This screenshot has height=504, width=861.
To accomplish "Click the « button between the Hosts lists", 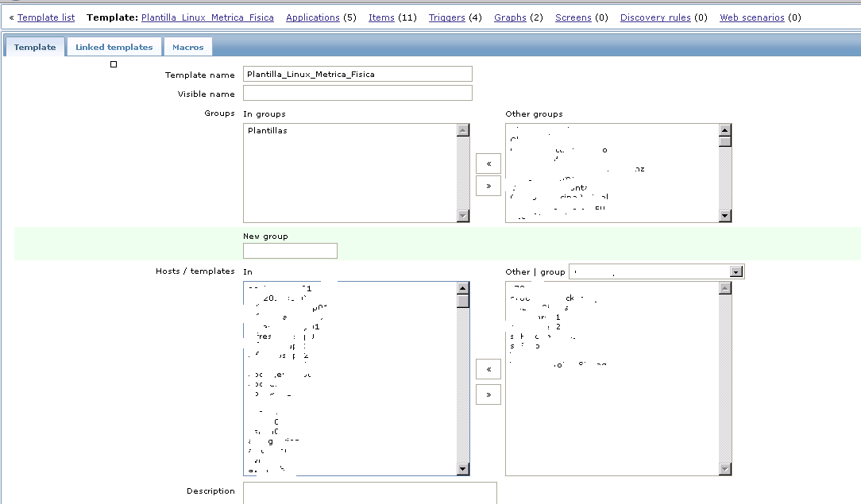I will [x=488, y=369].
